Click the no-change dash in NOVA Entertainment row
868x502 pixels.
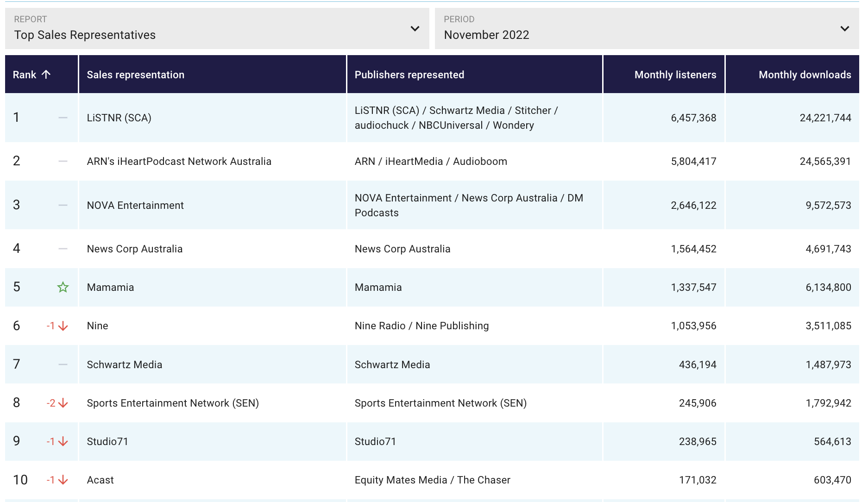pos(63,205)
